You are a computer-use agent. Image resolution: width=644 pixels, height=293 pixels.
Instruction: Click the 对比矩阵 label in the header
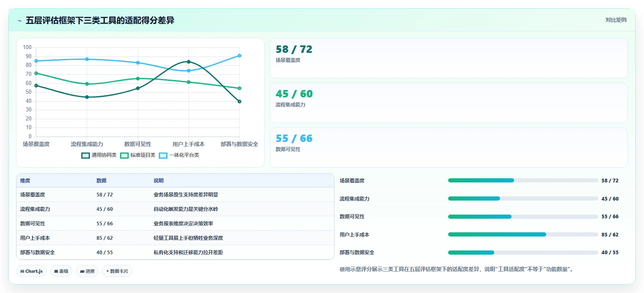pos(616,20)
